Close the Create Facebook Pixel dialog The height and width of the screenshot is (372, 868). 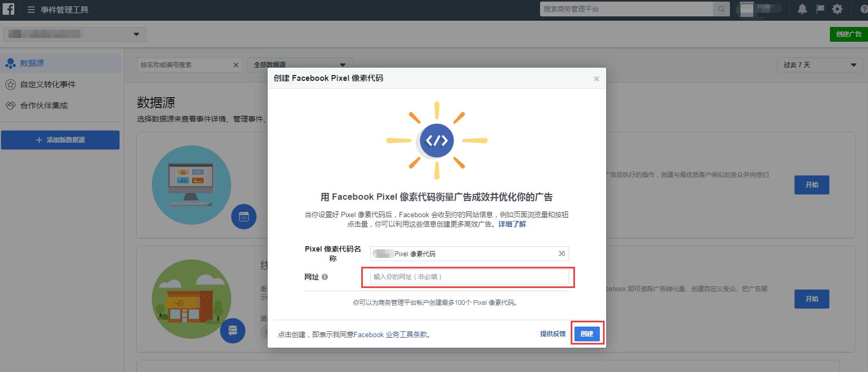click(x=597, y=79)
